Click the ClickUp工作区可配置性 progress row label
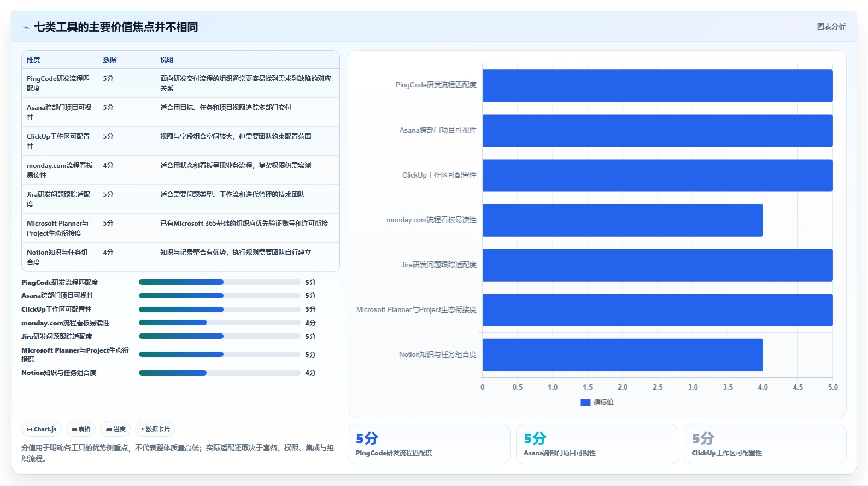The image size is (868, 486). pyautogui.click(x=56, y=309)
